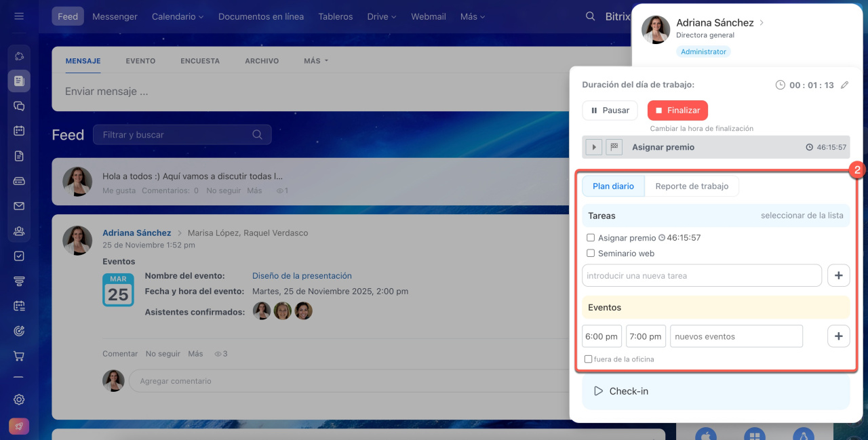The image size is (868, 440).
Task: Switch to the Reporte de trabajo tab
Action: (692, 186)
